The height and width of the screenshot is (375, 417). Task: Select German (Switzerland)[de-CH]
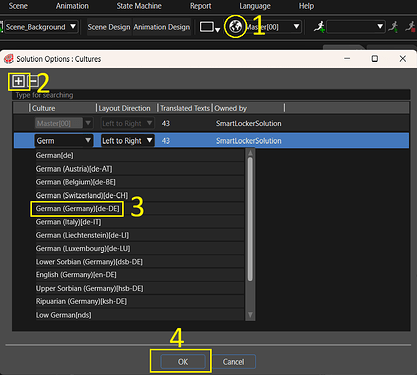coord(140,195)
